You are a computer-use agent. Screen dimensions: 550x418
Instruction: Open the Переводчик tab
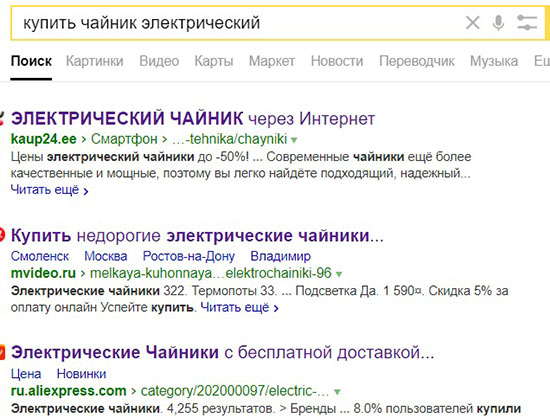point(417,61)
